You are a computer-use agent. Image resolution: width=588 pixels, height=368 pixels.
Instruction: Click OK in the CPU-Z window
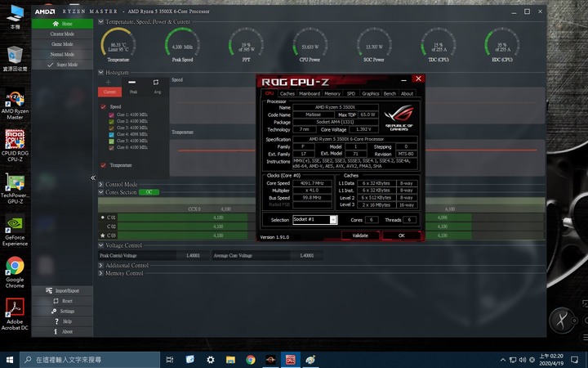point(401,236)
